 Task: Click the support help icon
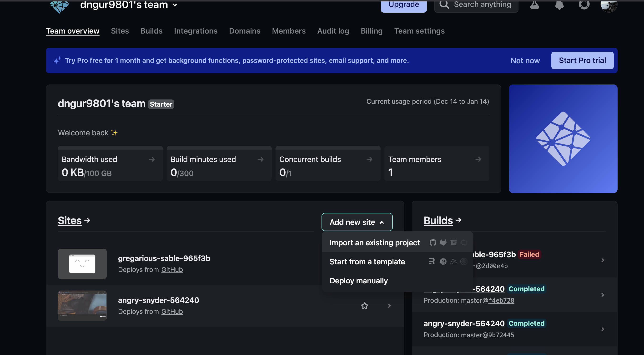[x=584, y=5]
